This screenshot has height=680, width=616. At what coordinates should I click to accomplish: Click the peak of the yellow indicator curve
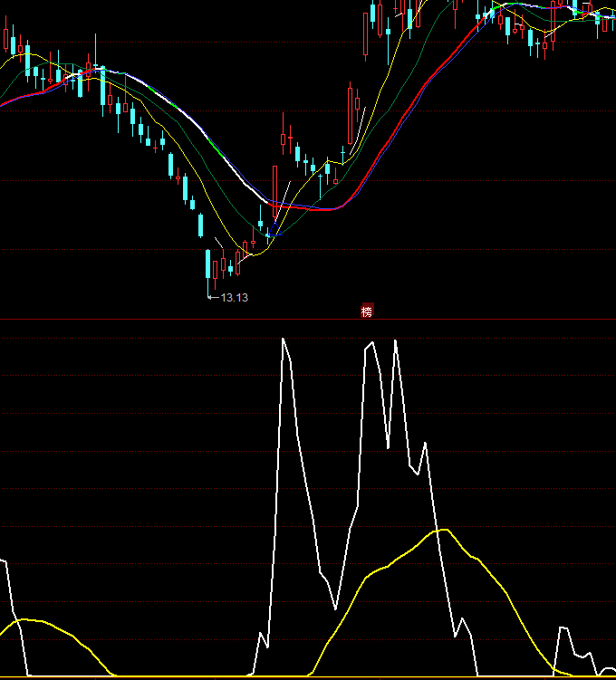(442, 530)
